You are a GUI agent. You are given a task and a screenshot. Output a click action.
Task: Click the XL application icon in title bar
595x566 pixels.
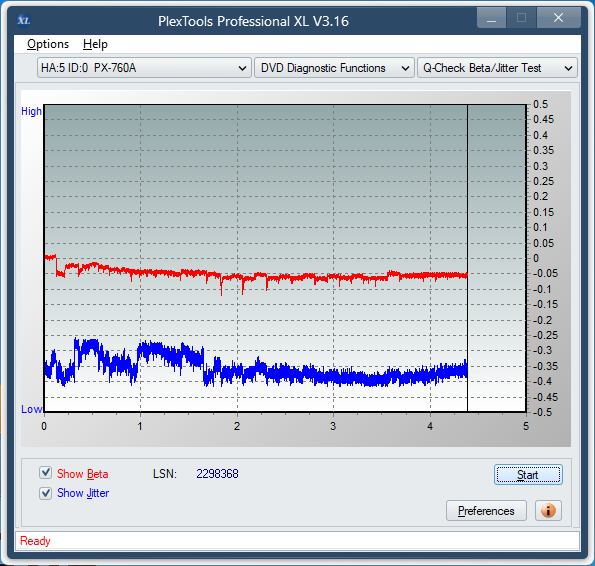click(24, 20)
